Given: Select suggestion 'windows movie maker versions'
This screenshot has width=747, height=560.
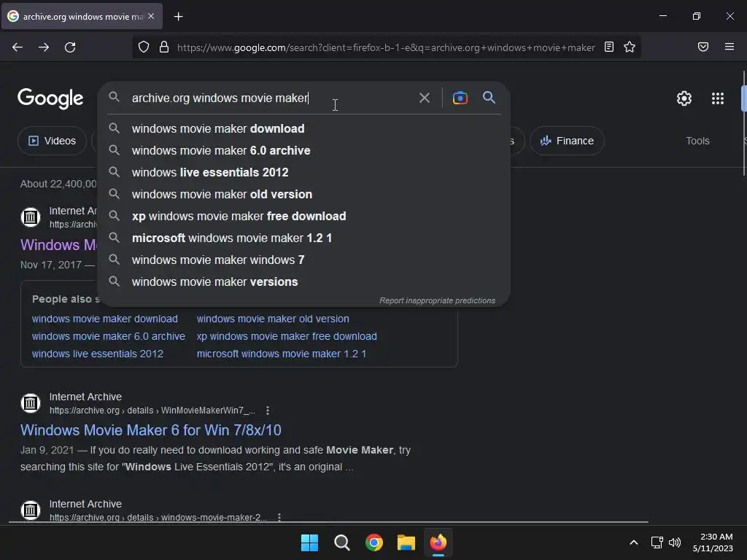Looking at the screenshot, I should pyautogui.click(x=304, y=282).
